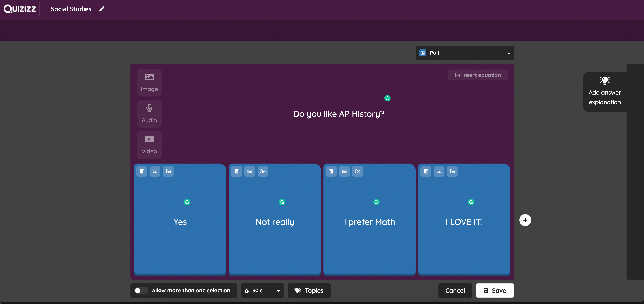This screenshot has width=644, height=304.
Task: Add a video to the question
Action: (149, 145)
